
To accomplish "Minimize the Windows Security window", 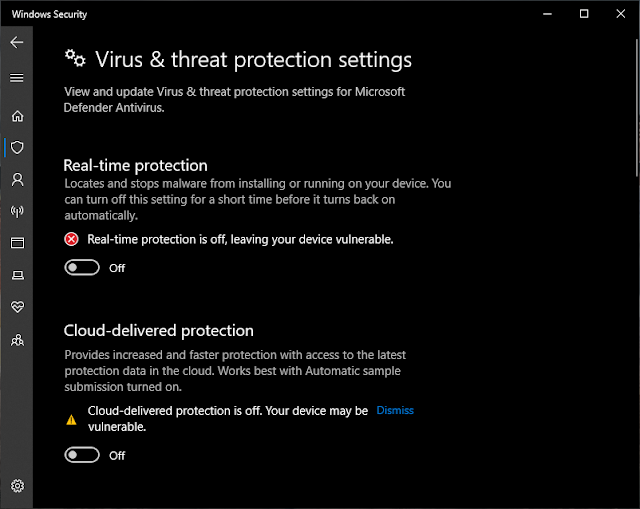I will [547, 14].
